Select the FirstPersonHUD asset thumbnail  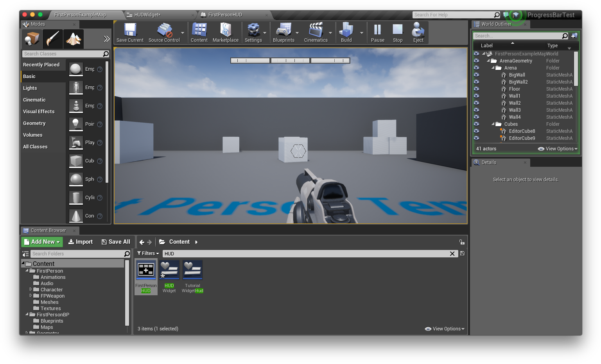pyautogui.click(x=146, y=270)
